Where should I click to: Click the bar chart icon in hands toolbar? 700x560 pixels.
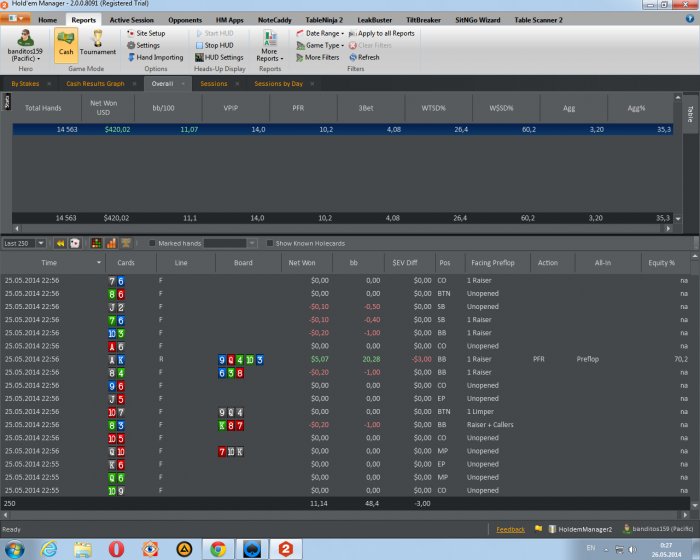tap(96, 243)
